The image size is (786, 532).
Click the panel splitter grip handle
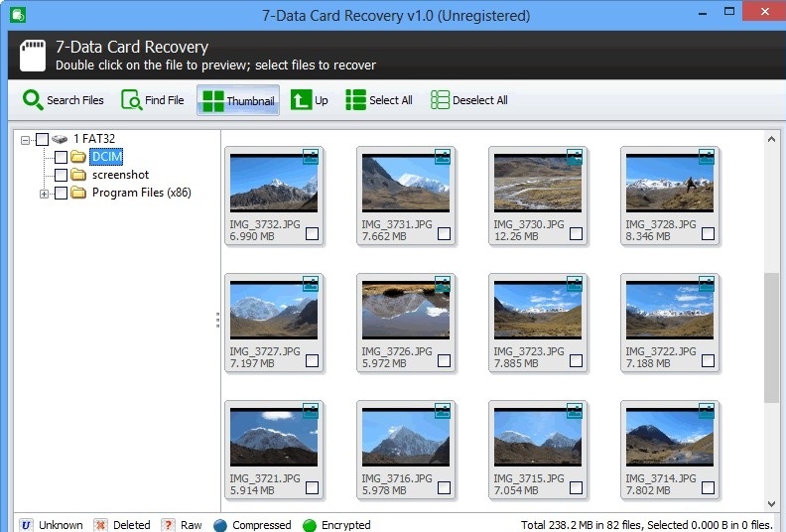(217, 320)
